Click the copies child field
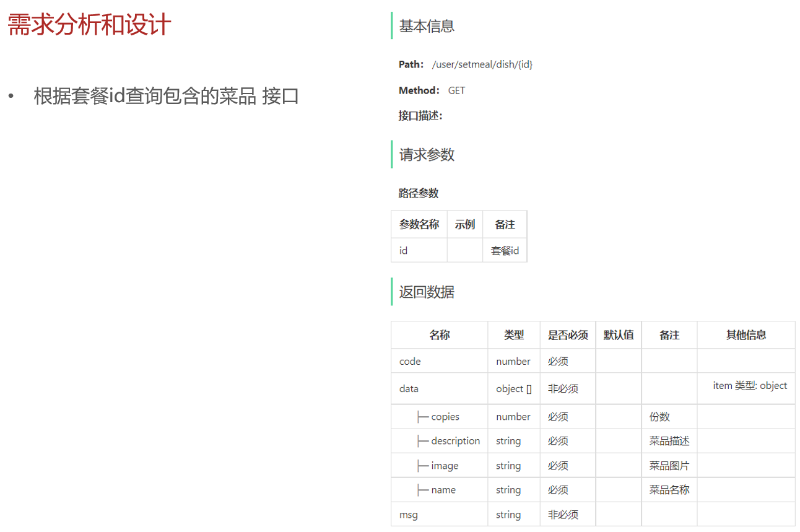Image resolution: width=800 pixels, height=532 pixels. (x=445, y=417)
